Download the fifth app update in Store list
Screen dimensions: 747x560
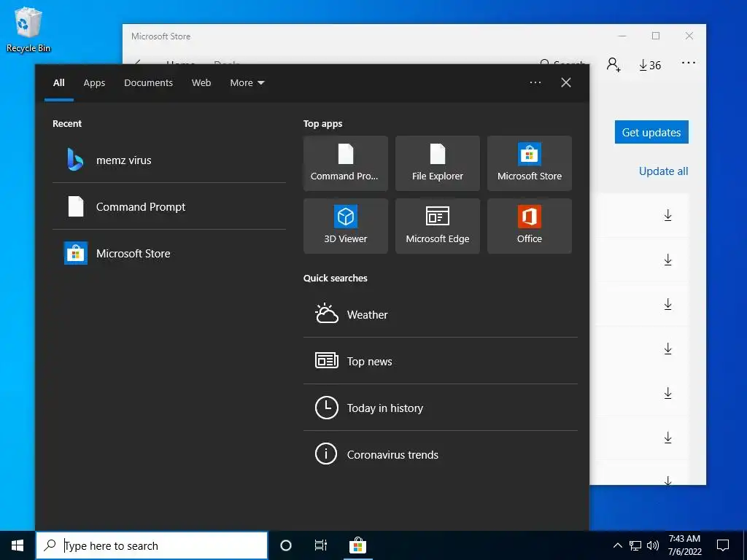tap(668, 393)
